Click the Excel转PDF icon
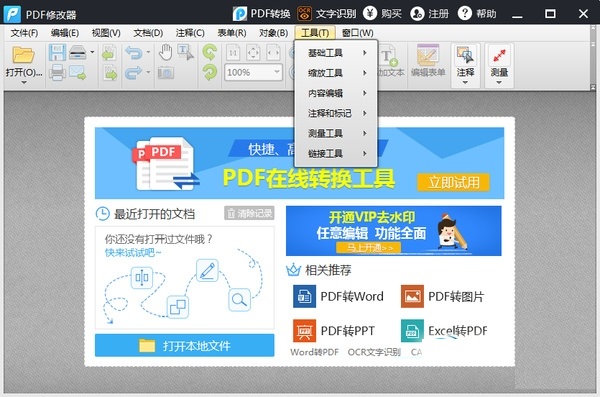 [412, 330]
